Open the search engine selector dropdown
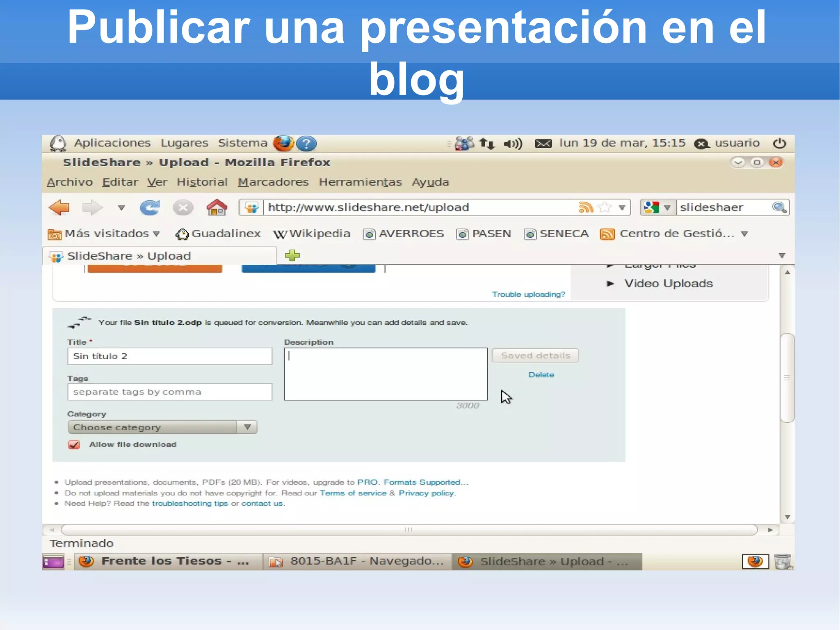Image resolution: width=840 pixels, height=630 pixels. 667,208
